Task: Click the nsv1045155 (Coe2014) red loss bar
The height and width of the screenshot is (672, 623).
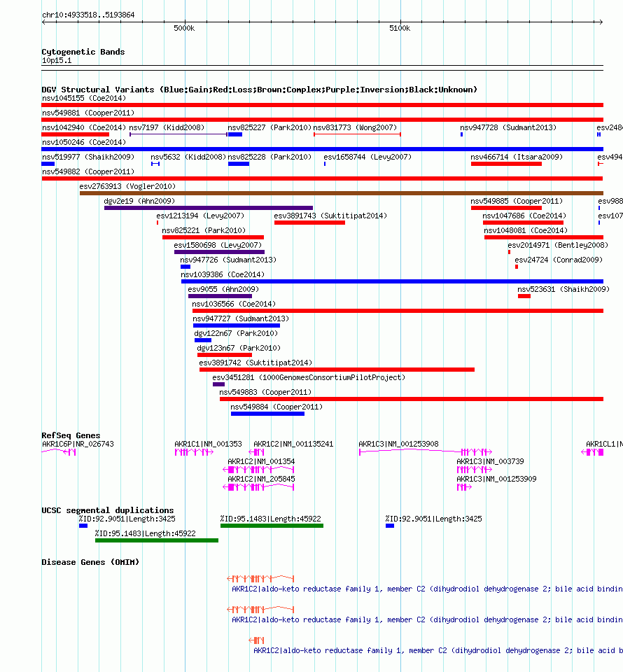Action: pos(322,105)
